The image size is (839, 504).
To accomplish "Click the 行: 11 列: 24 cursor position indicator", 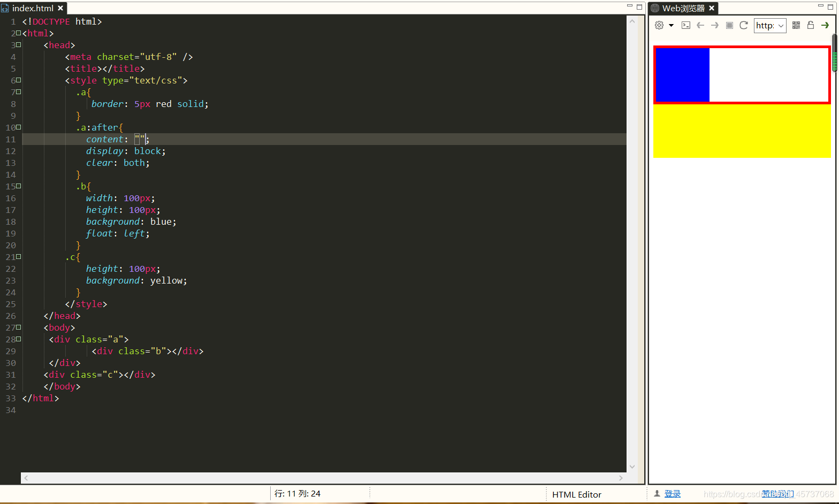I will [x=298, y=493].
